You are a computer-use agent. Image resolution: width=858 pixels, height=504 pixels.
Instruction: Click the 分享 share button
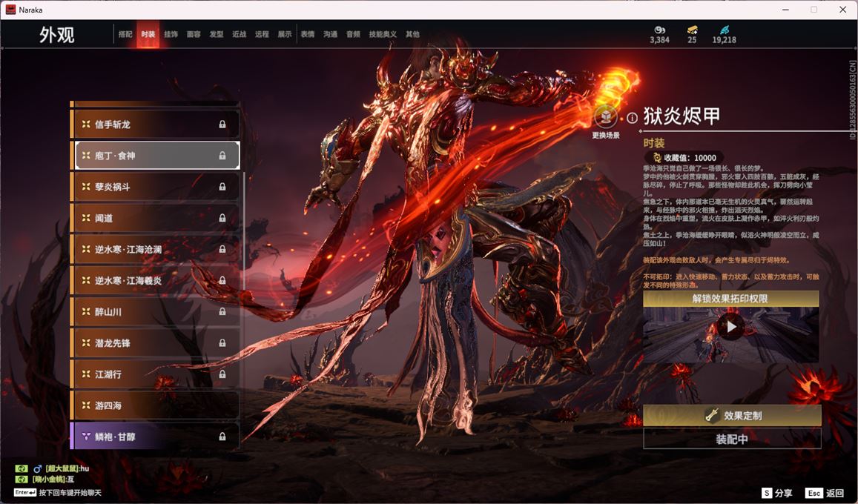(x=777, y=493)
